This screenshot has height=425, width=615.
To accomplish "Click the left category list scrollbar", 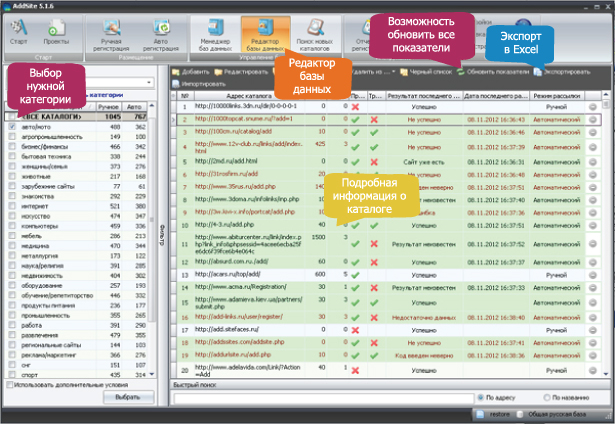I will click(x=152, y=220).
